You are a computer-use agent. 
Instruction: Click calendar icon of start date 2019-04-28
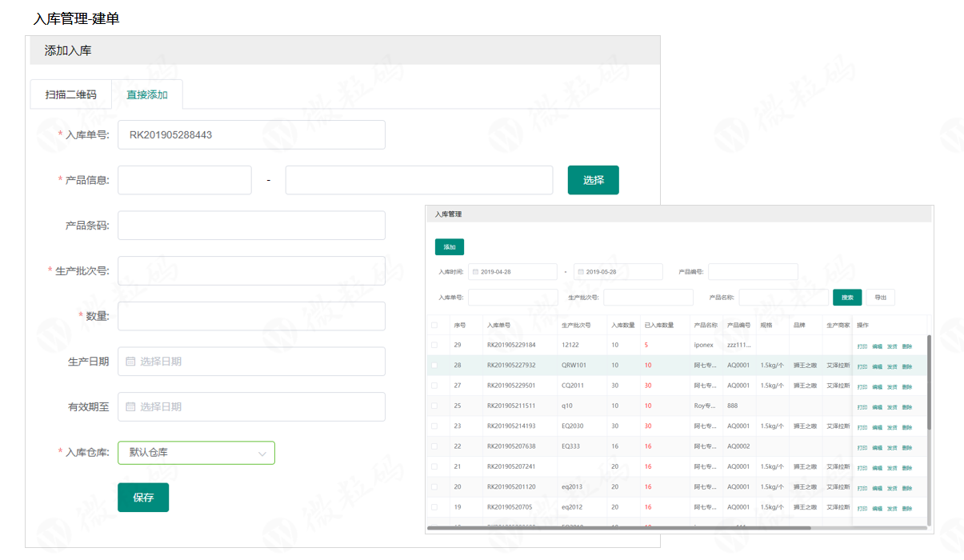click(x=475, y=272)
